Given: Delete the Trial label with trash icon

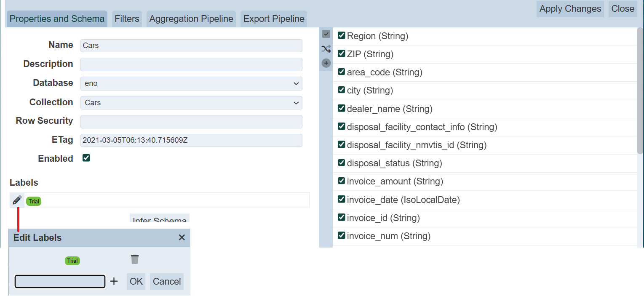Looking at the screenshot, I should click(135, 259).
